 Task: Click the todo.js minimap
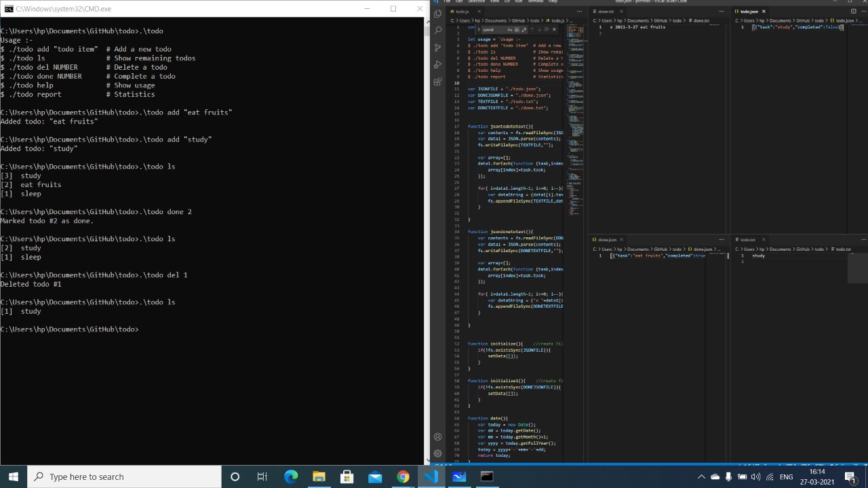pyautogui.click(x=575, y=122)
